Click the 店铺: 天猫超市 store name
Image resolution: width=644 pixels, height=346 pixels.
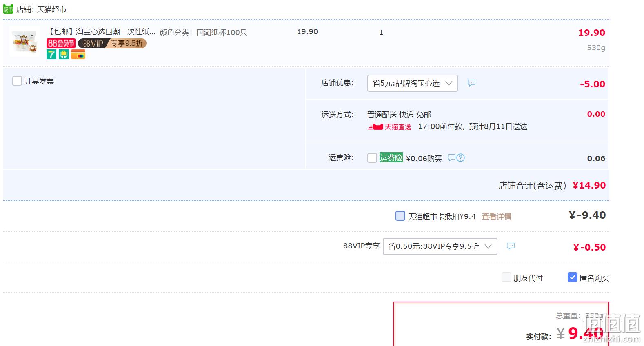41,9
